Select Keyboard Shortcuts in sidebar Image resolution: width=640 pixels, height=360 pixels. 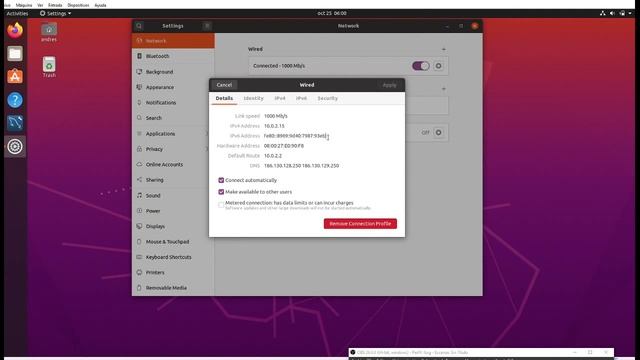[173, 257]
